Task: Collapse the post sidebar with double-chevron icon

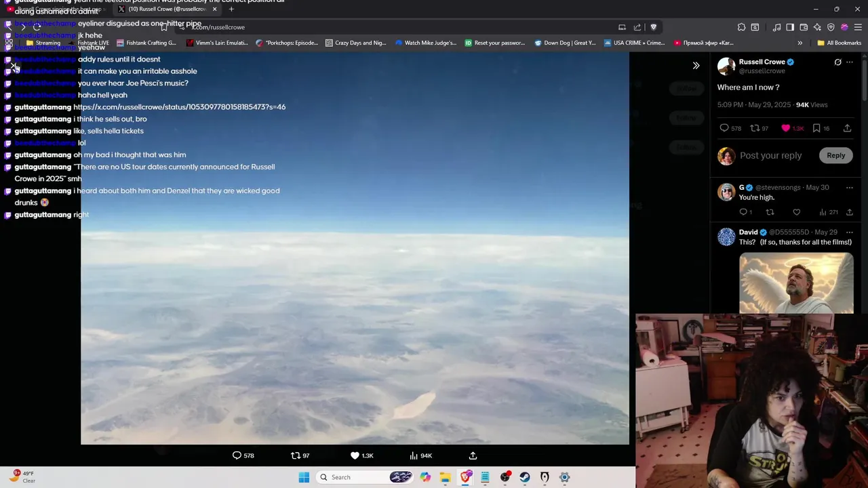Action: click(x=696, y=66)
